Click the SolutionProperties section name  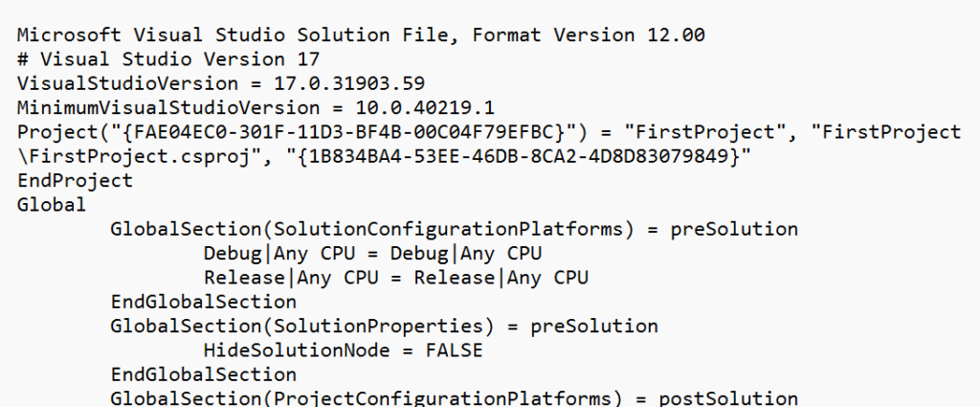(x=379, y=327)
